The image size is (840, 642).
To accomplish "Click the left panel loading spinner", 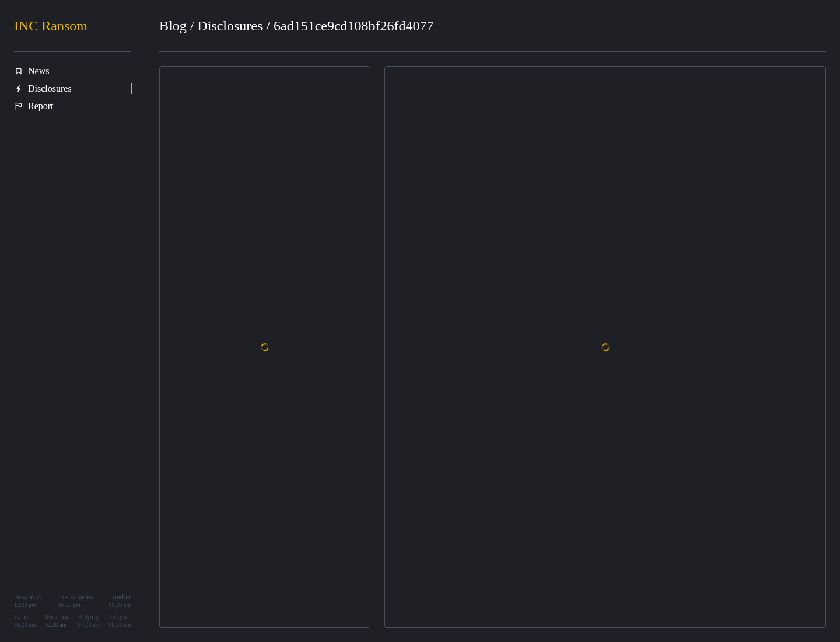I will [x=265, y=347].
